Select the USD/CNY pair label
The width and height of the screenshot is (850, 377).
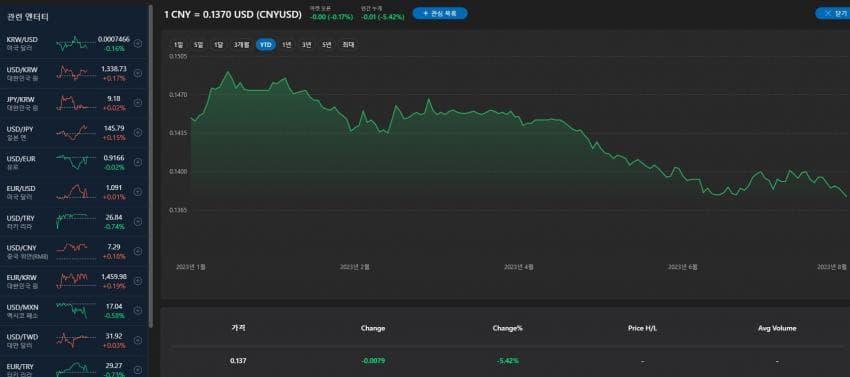(22, 247)
